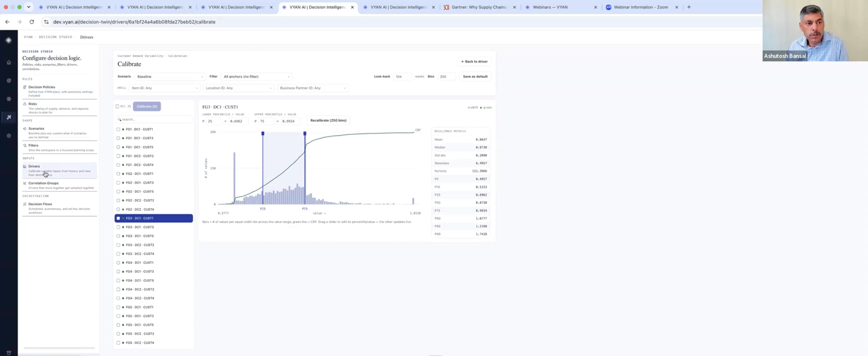The width and height of the screenshot is (868, 356).
Task: Check the FG2 · DC1 · CUST3 checkbox
Action: 118,182
